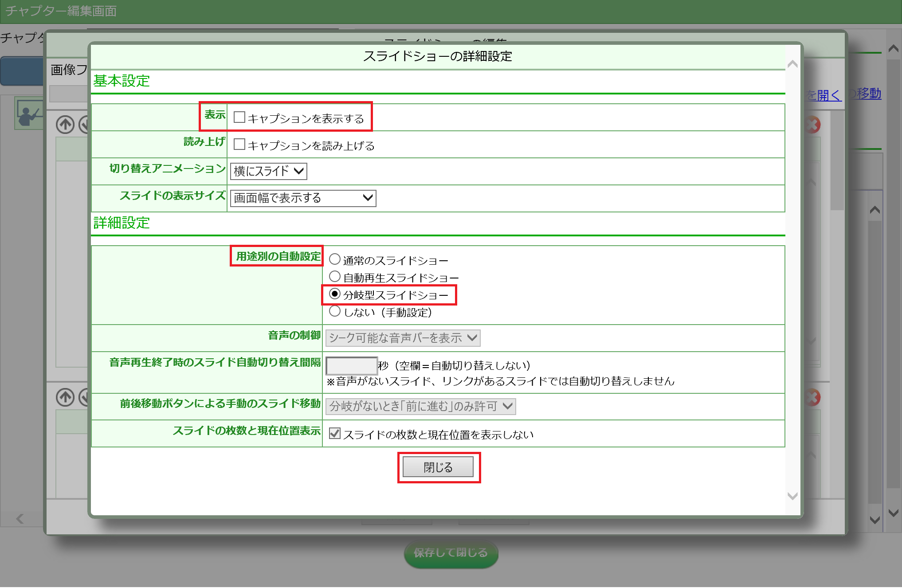Image resolution: width=902 pixels, height=588 pixels.
Task: Click the lower move-up arrow icon
Action: (x=65, y=397)
